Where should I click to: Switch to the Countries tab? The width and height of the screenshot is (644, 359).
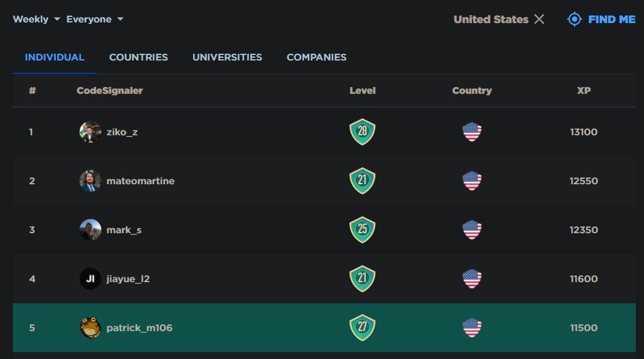pos(139,57)
